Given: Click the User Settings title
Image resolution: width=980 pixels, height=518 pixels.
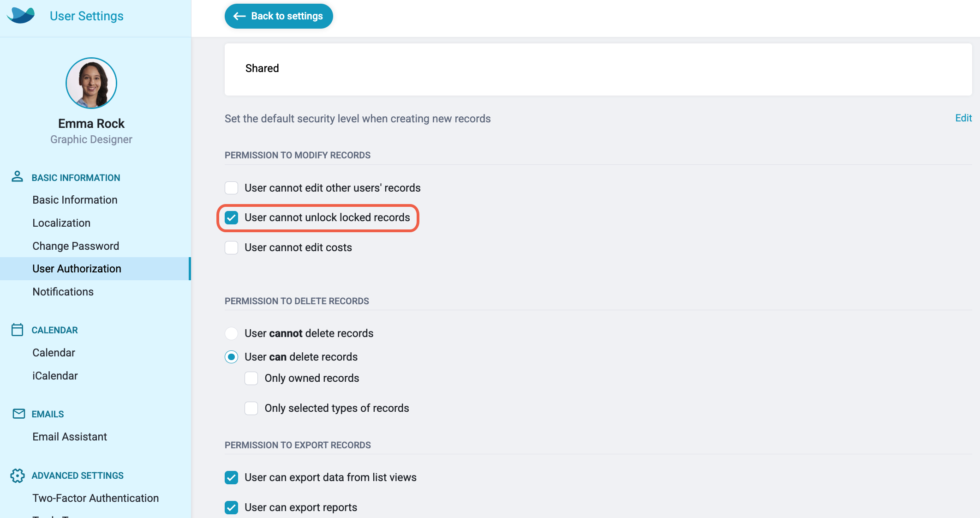Looking at the screenshot, I should click(x=87, y=16).
